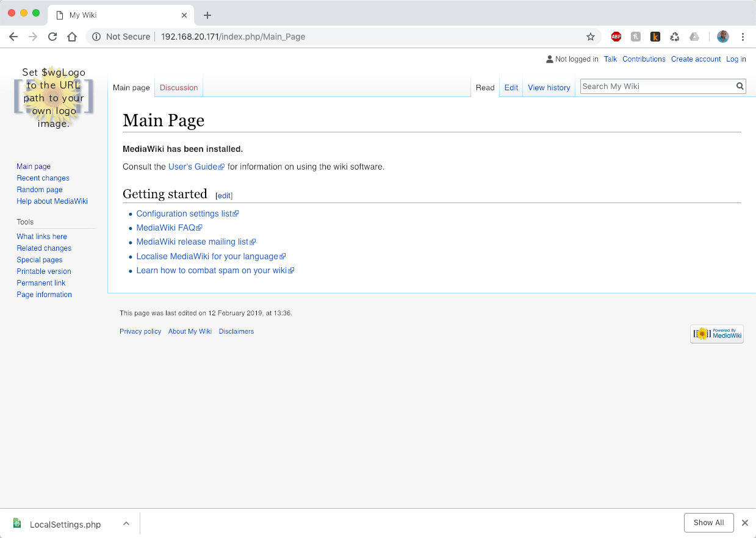The width and height of the screenshot is (756, 538).
Task: Click the browser reload icon
Action: [x=52, y=37]
